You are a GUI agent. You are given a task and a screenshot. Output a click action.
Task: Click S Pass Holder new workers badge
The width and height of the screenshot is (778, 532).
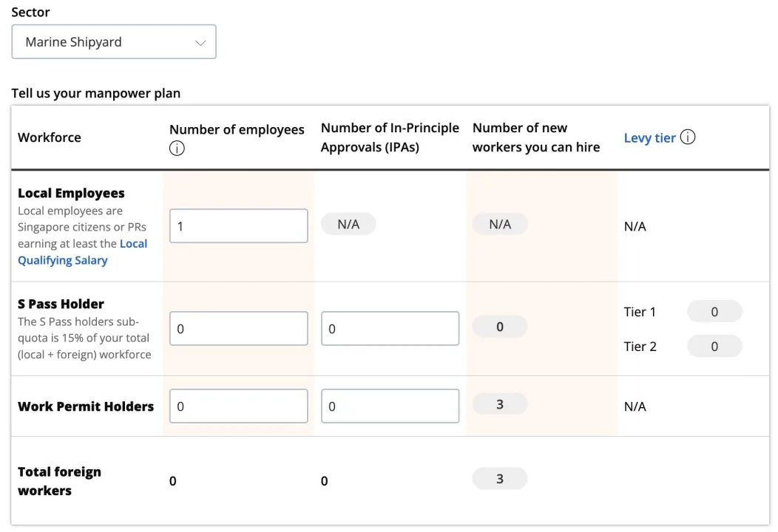tap(500, 327)
